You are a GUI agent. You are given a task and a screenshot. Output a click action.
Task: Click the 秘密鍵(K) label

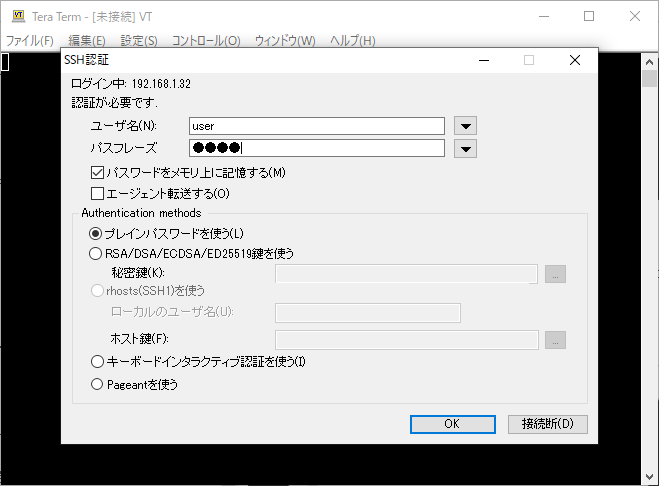coord(138,273)
